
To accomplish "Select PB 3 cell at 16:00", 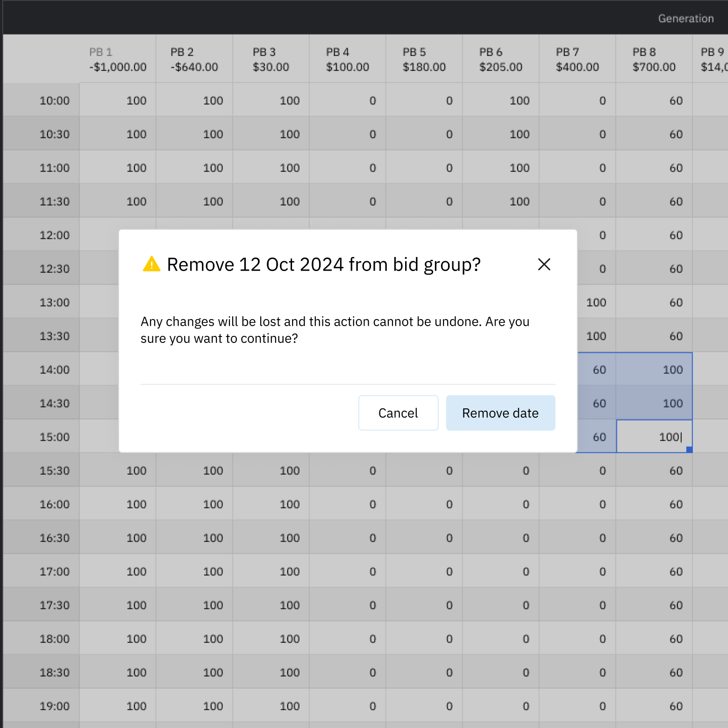I will pos(271,504).
